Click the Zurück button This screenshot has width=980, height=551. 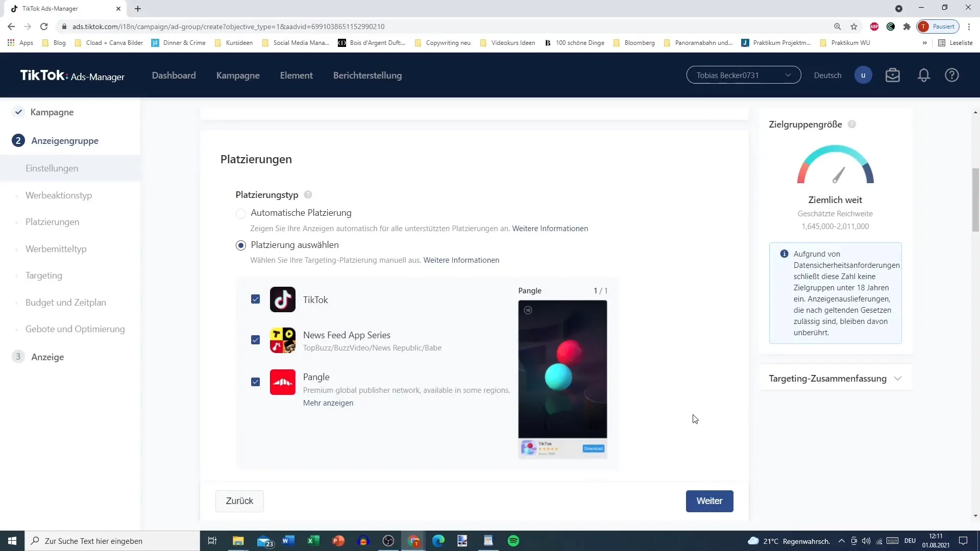tap(239, 501)
